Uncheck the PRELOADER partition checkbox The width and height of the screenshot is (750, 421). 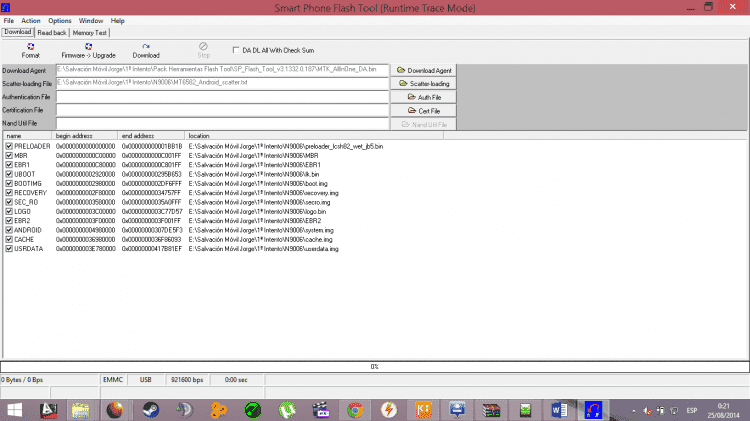pyautogui.click(x=9, y=146)
